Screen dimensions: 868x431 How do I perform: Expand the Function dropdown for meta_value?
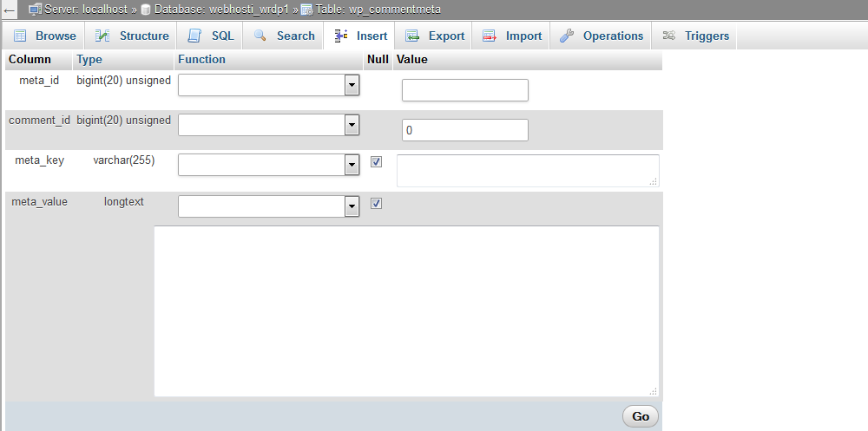pyautogui.click(x=268, y=206)
